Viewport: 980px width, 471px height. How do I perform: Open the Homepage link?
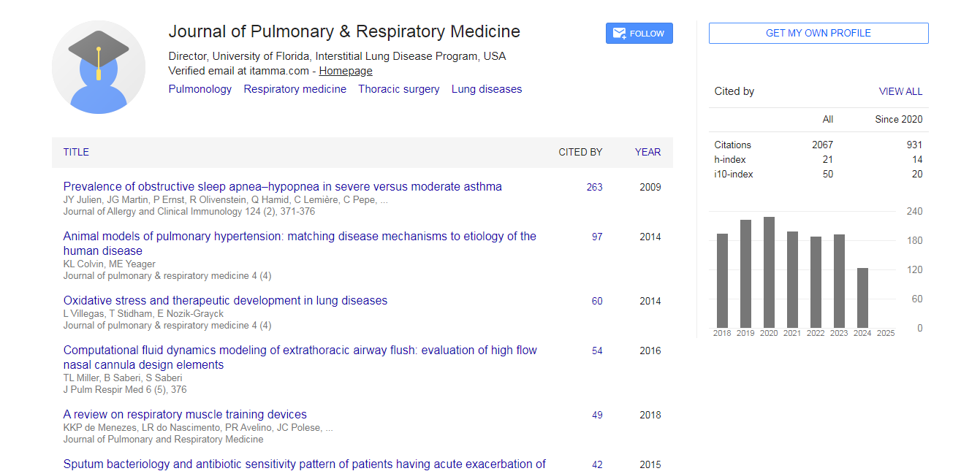coord(346,71)
